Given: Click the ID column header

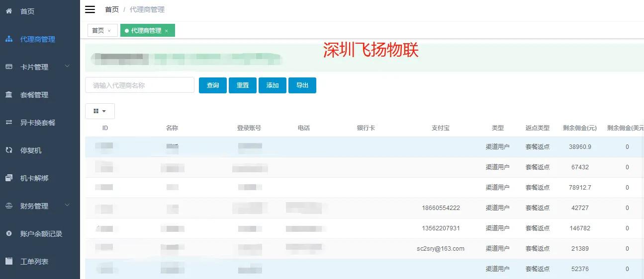Looking at the screenshot, I should point(105,128).
